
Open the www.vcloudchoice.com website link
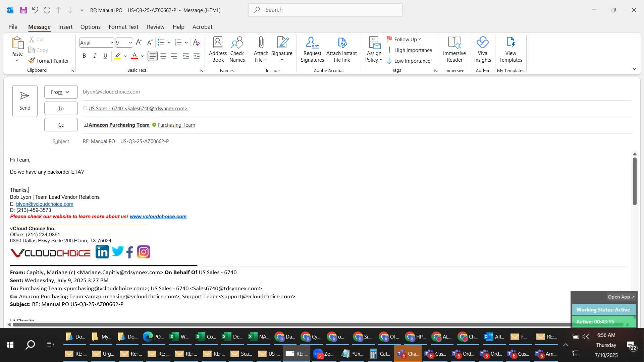click(x=158, y=217)
